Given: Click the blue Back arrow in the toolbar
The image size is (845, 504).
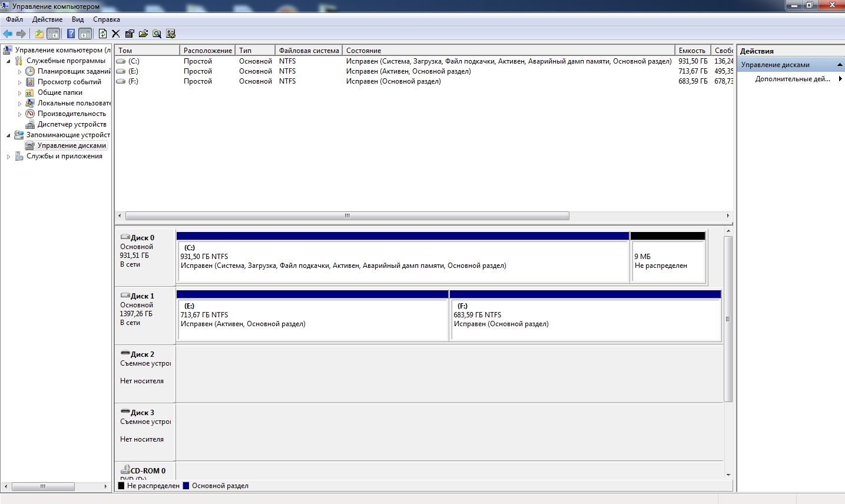Looking at the screenshot, I should pos(8,34).
